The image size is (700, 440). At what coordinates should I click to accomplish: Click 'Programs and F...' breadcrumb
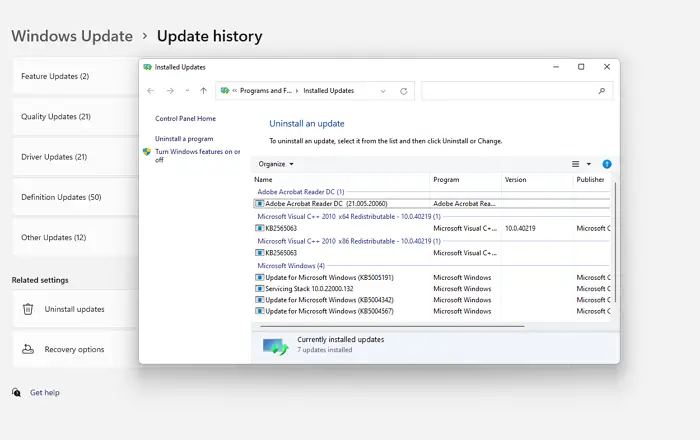266,91
